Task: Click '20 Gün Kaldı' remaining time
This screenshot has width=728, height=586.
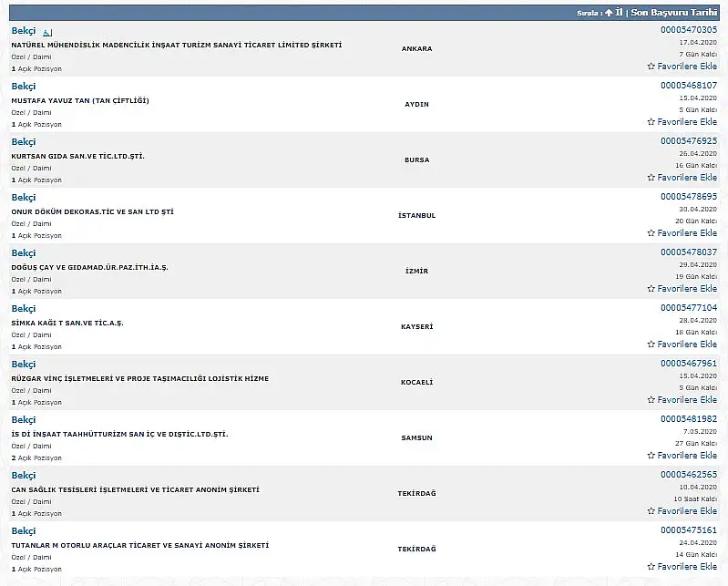Action: coord(696,221)
